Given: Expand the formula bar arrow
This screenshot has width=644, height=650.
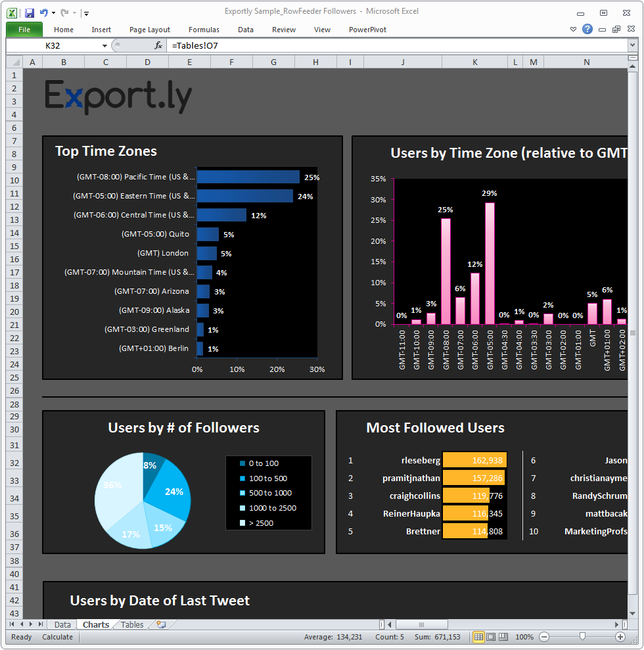Looking at the screenshot, I should pos(632,45).
